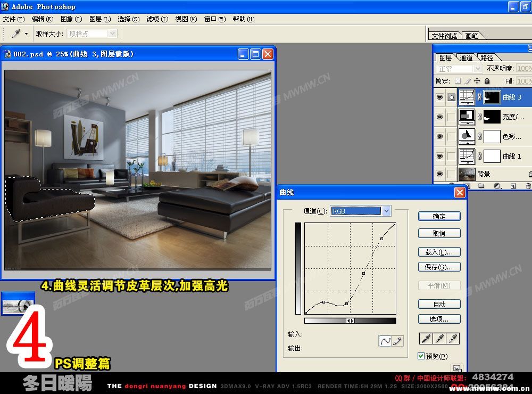Toggle lock position move icon
Viewport: 532px width, 394px height.
(x=477, y=81)
